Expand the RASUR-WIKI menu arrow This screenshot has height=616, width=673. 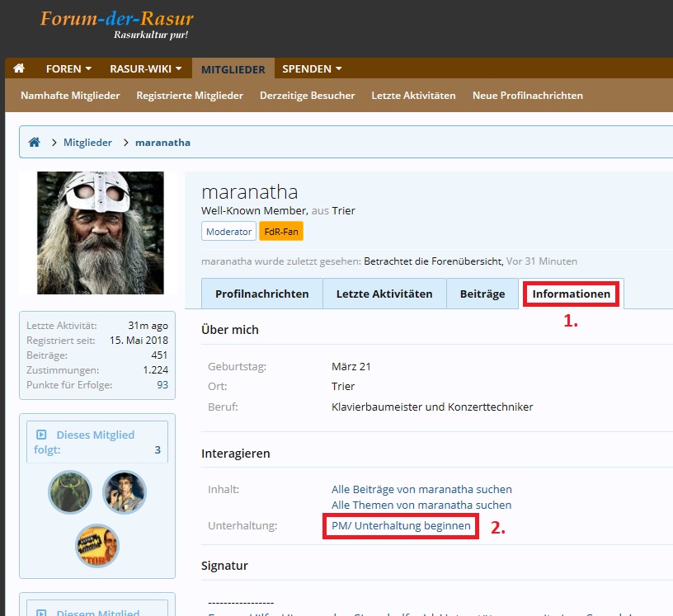tap(178, 68)
